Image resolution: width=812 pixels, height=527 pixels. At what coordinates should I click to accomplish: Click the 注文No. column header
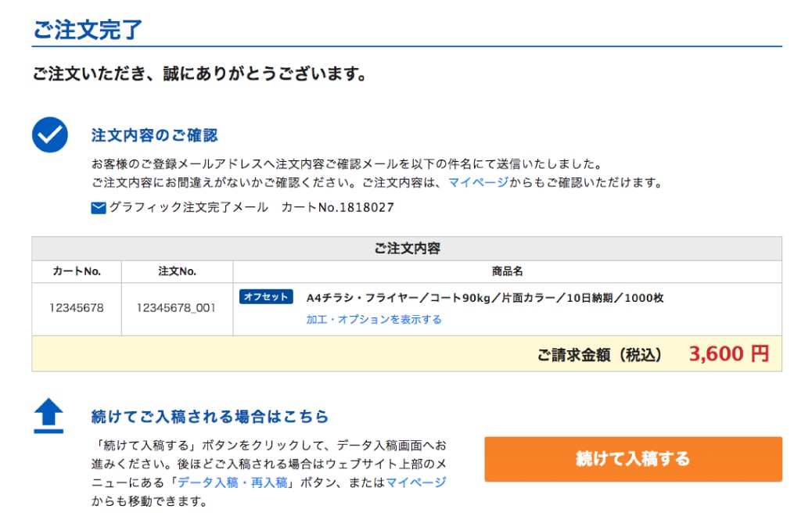[177, 271]
